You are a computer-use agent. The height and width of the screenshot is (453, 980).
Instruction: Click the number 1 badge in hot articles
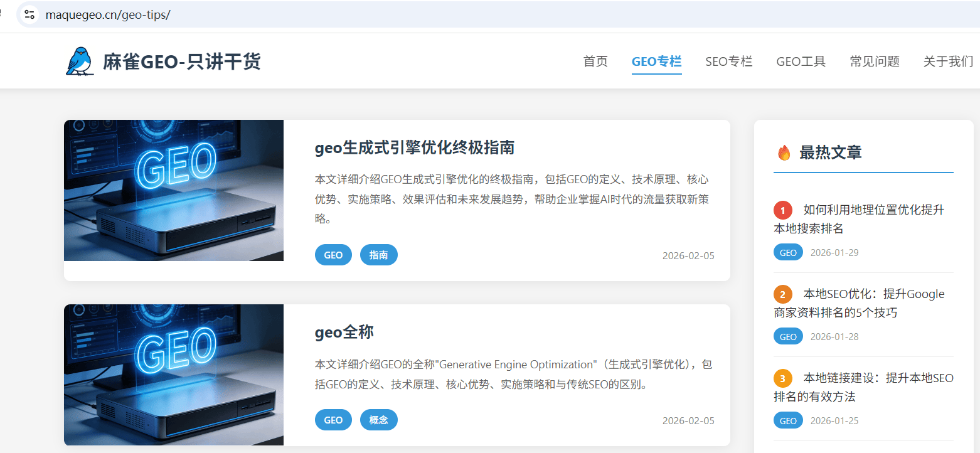pos(782,210)
